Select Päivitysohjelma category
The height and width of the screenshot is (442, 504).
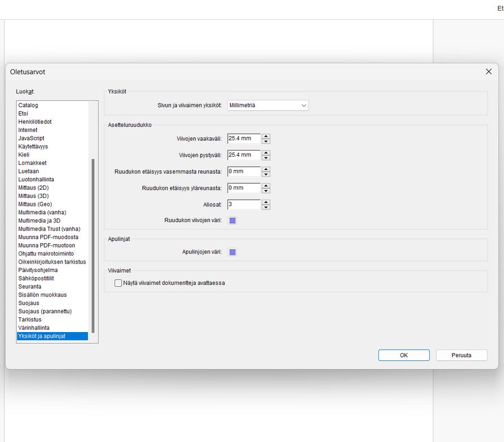coord(53,270)
